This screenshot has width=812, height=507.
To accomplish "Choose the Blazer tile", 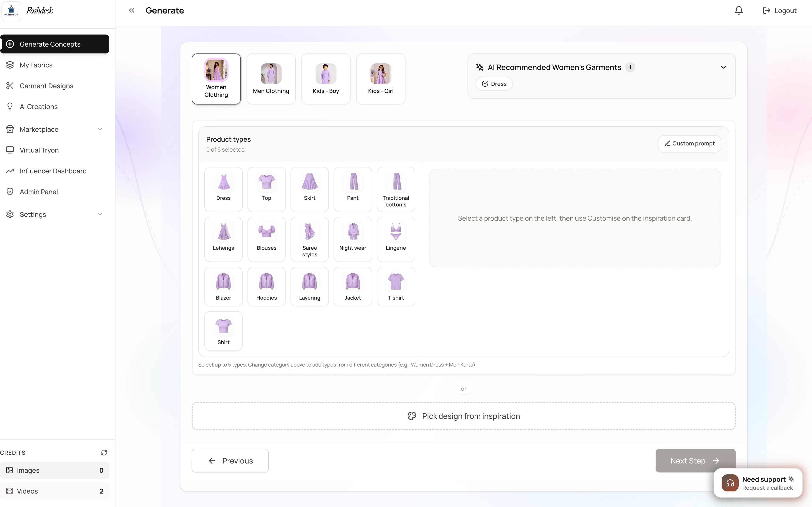I will click(x=223, y=287).
